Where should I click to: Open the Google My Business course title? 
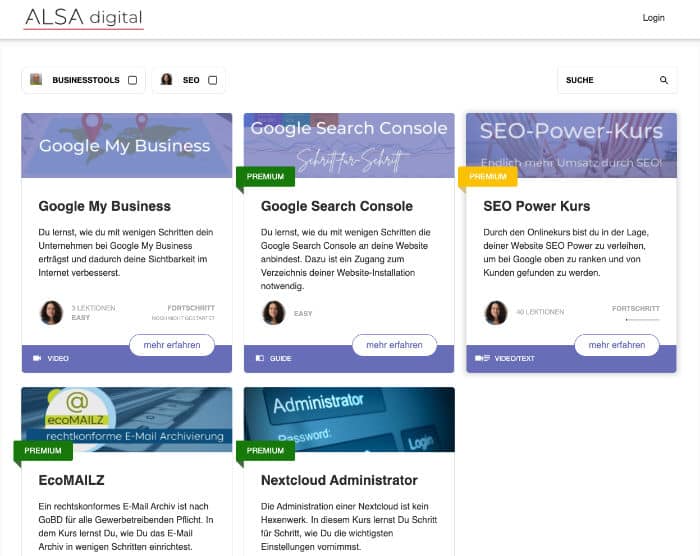104,206
